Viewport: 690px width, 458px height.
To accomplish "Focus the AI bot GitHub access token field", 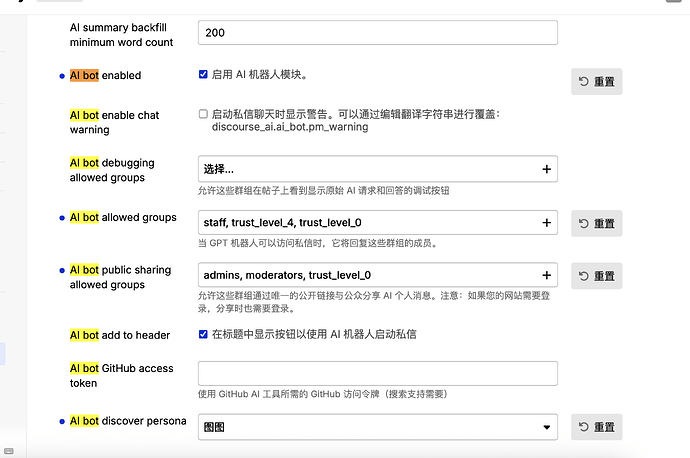I will (377, 374).
